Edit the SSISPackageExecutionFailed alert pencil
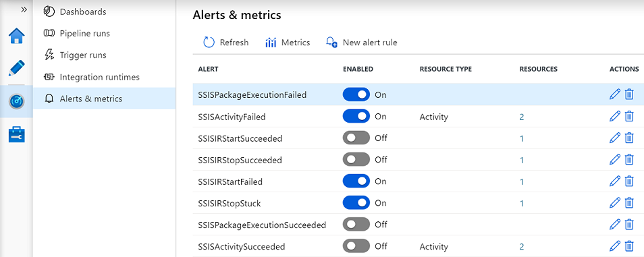Screen dimensions: 644x257 click(615, 94)
